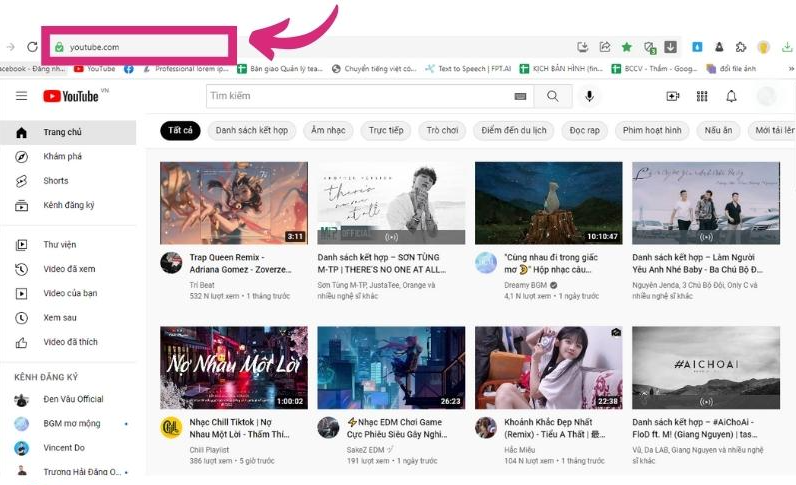The height and width of the screenshot is (485, 796).
Task: Open Shorts in sidebar
Action: (x=68, y=181)
